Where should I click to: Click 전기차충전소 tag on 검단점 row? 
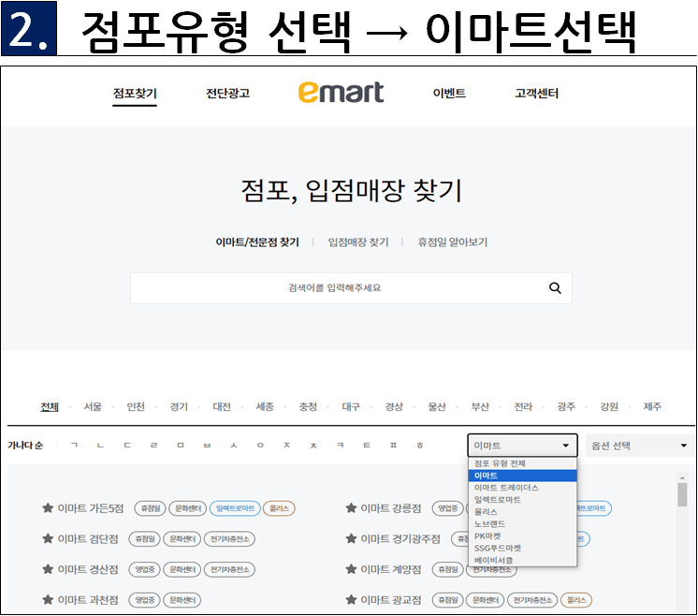[x=229, y=539]
